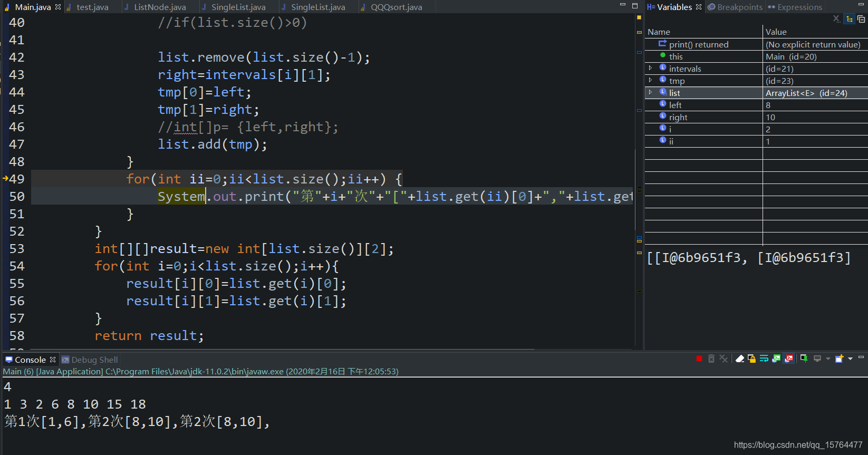The width and height of the screenshot is (868, 455).
Task: Open the first SingleList.java editor tab
Action: pyautogui.click(x=238, y=7)
